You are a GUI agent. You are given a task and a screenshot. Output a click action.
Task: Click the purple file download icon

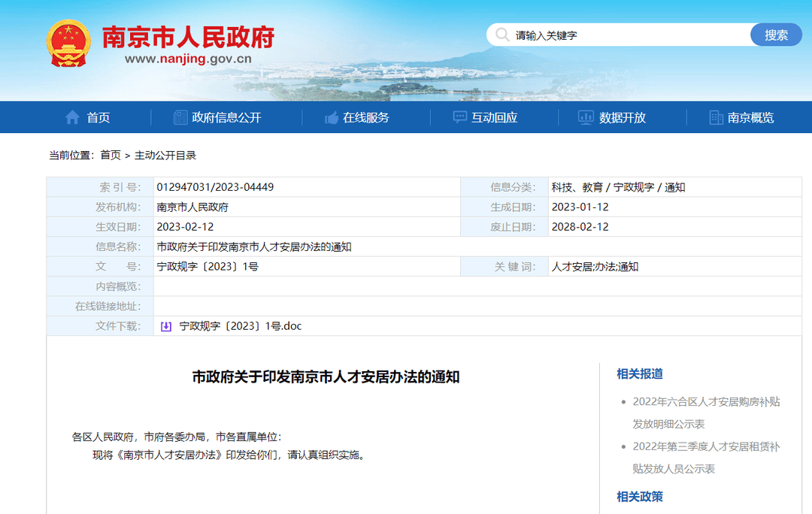tap(166, 326)
